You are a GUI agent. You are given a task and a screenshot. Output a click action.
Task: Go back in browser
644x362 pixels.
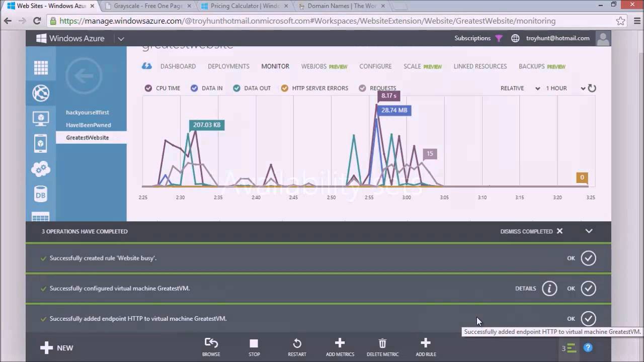point(8,21)
